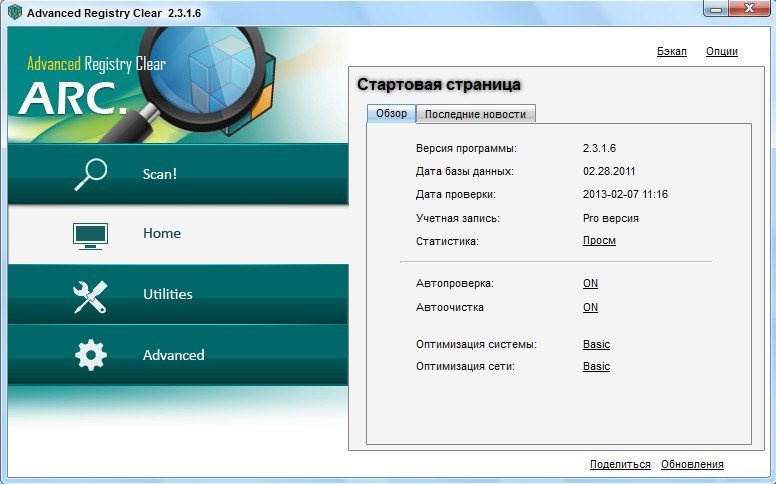Click the Просм statistics link
Screen dimensions: 776x484
(599, 241)
